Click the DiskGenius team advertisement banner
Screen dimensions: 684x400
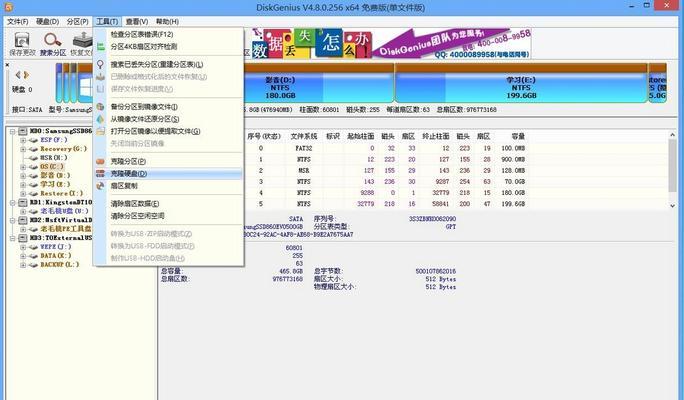click(391, 44)
